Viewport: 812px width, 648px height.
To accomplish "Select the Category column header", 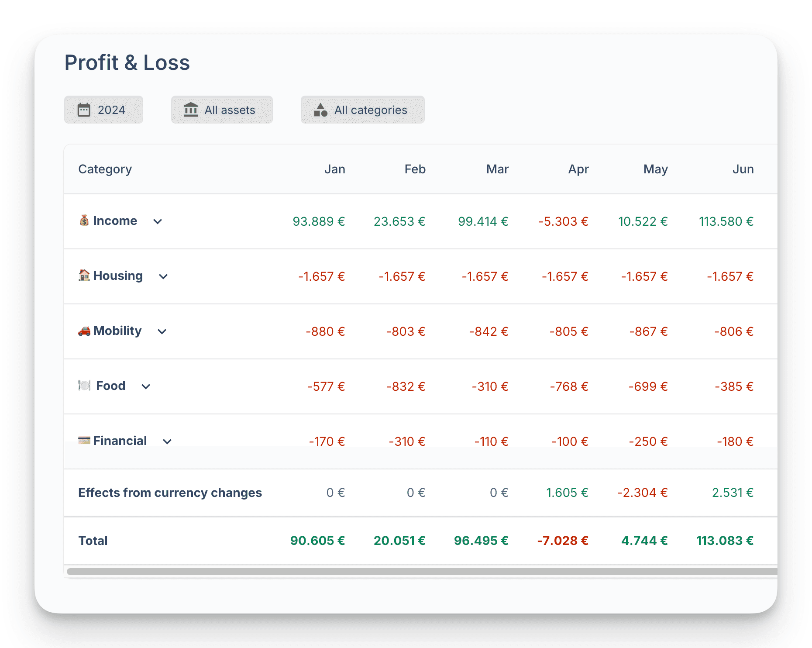I will click(105, 169).
